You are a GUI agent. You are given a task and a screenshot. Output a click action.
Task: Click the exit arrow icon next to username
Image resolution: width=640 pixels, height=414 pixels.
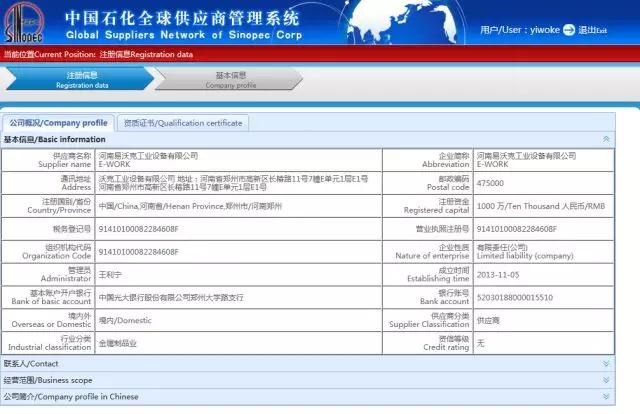coord(570,31)
